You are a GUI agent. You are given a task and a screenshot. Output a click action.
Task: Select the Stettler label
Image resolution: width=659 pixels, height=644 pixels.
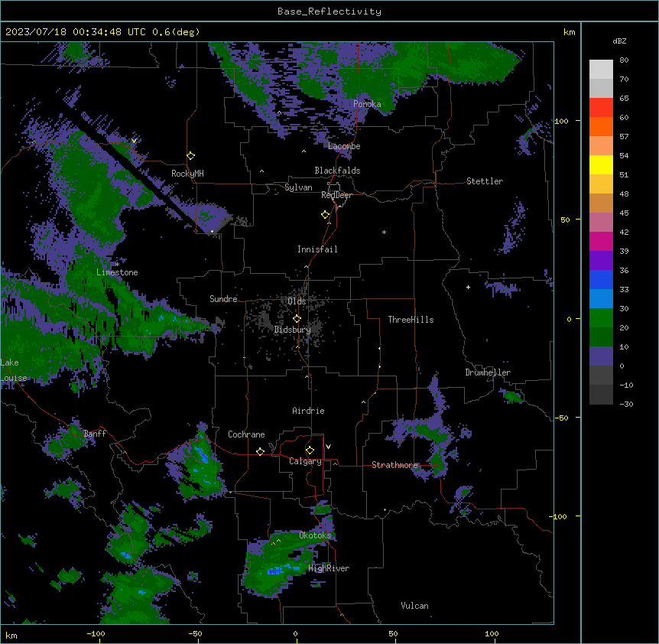[485, 181]
